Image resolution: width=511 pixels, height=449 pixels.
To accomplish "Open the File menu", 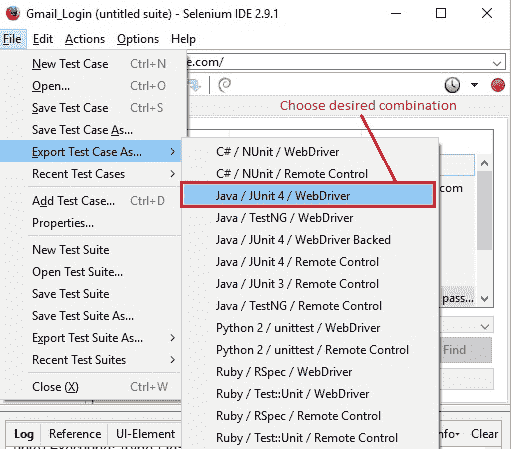I will tap(13, 39).
